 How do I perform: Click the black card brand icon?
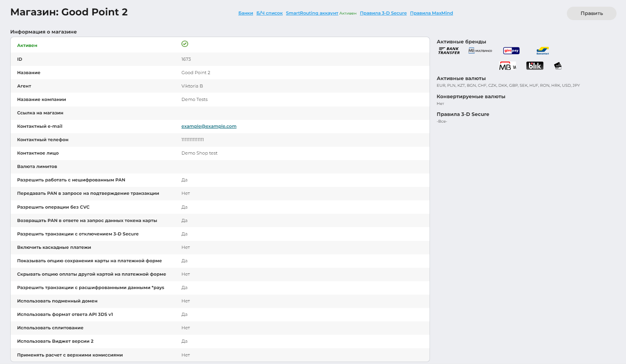click(558, 66)
